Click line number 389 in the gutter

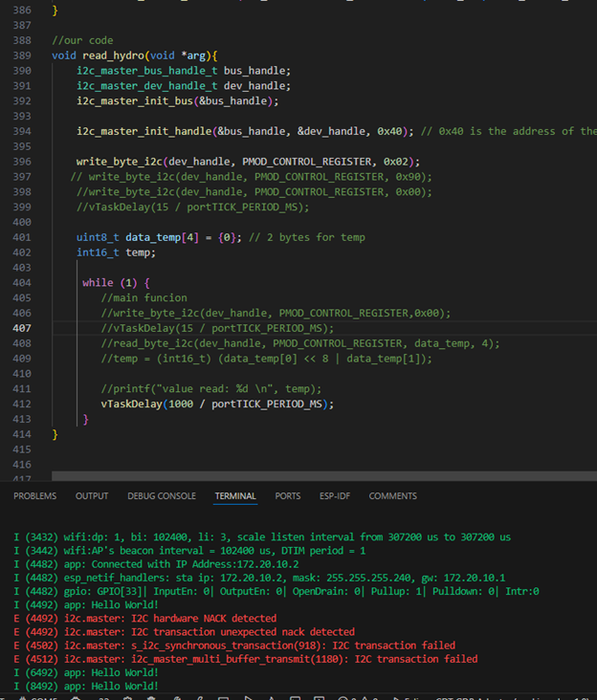[x=21, y=55]
